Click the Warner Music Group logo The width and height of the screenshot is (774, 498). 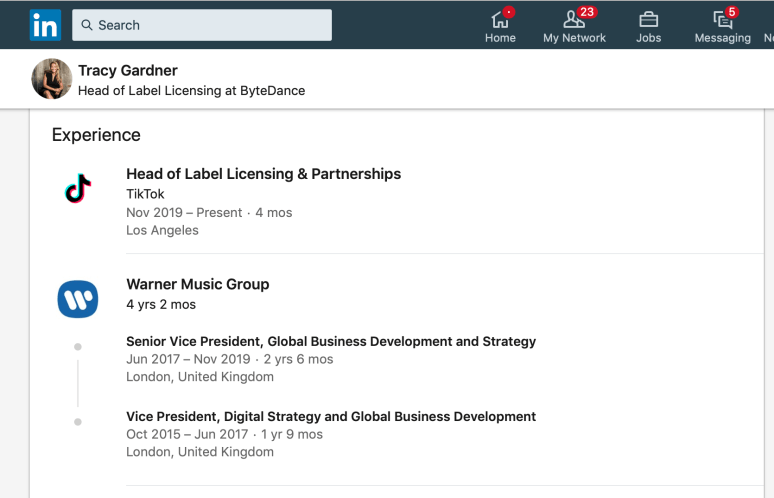click(78, 298)
